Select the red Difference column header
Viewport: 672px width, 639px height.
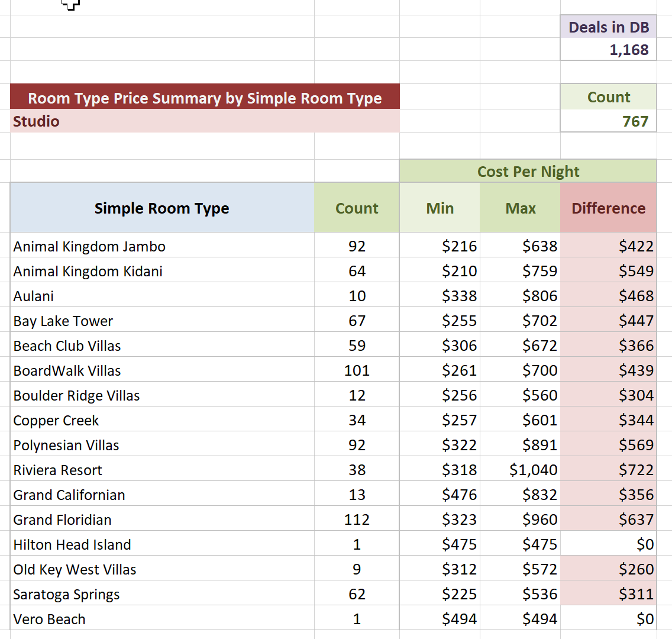point(608,208)
